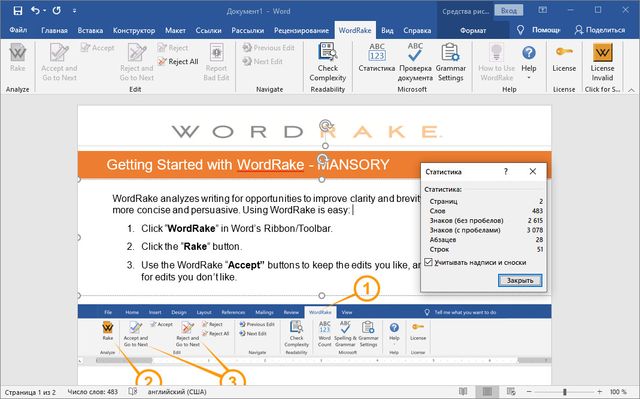This screenshot has width=640, height=399.
Task: Collapse the ribbon with the chevron
Action: tap(632, 90)
